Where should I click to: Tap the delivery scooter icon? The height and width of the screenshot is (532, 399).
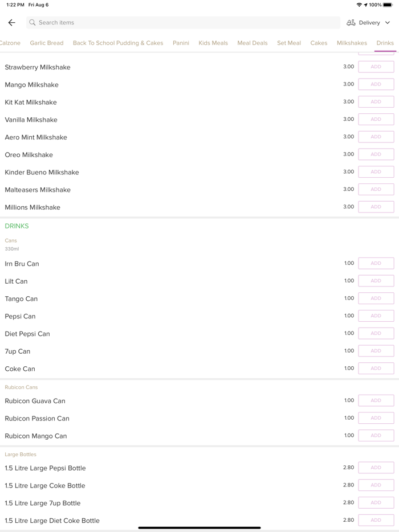[351, 23]
